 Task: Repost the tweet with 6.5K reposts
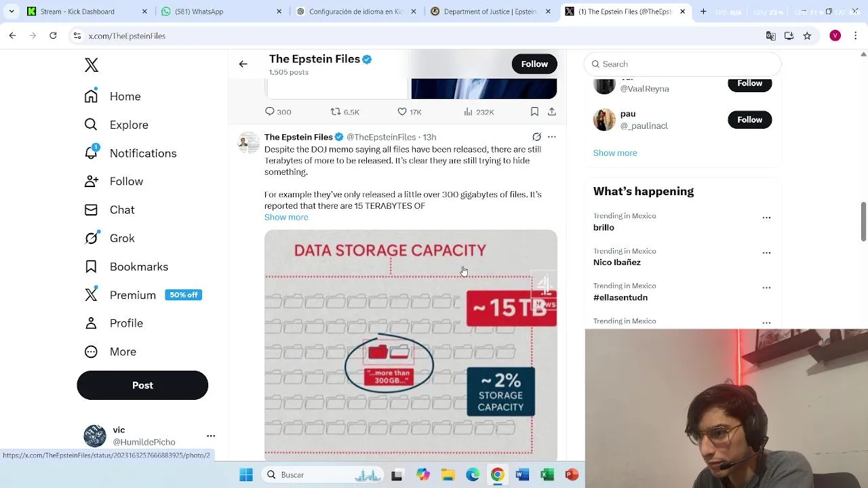[344, 112]
